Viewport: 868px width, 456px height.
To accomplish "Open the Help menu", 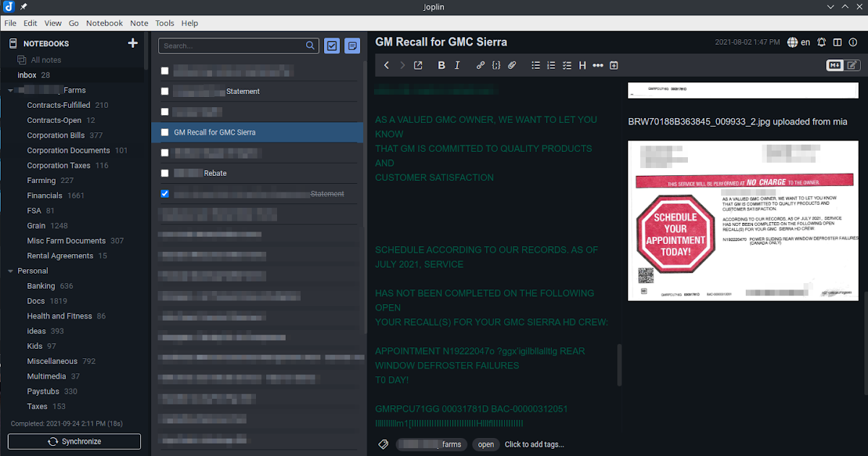I will coord(190,23).
